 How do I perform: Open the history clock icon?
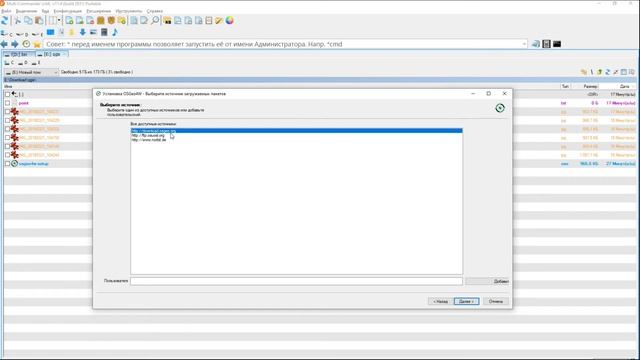(x=26, y=44)
